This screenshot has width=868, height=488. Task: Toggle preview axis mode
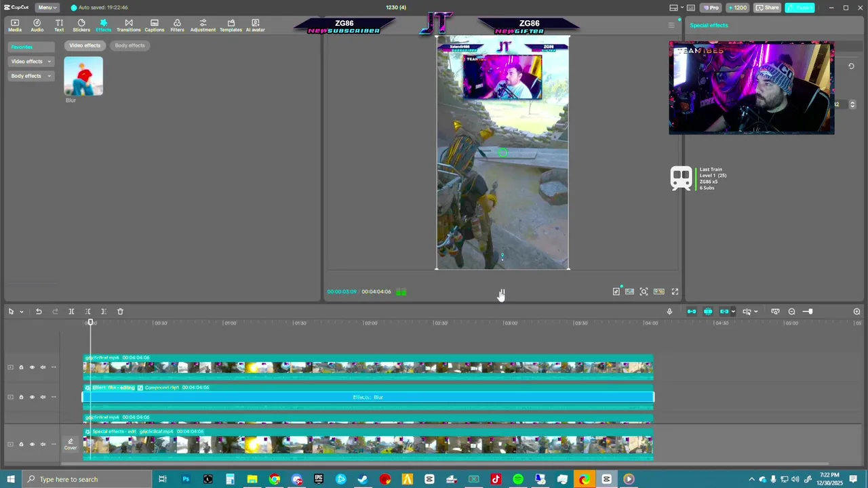pyautogui.click(x=747, y=312)
